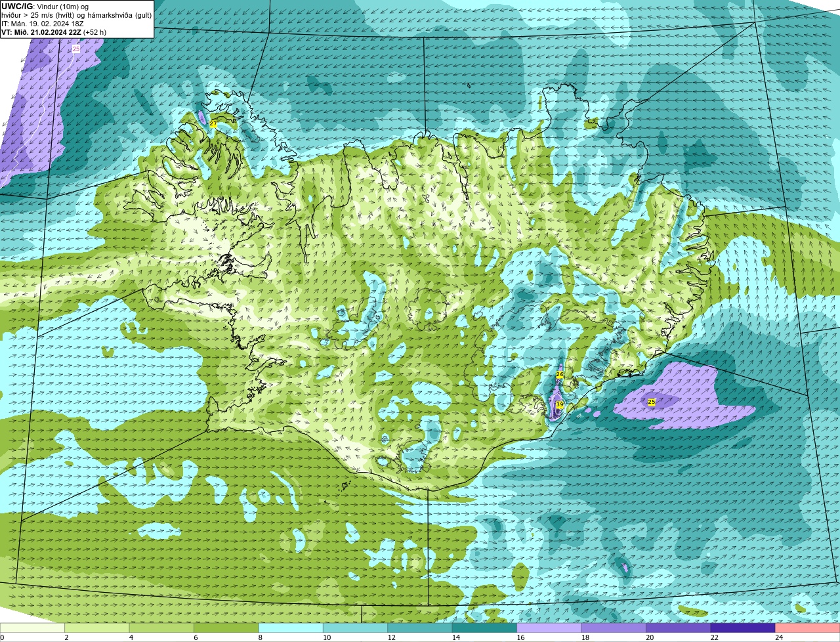Click the legend scale value '12'
840x642 pixels.
[x=391, y=637]
